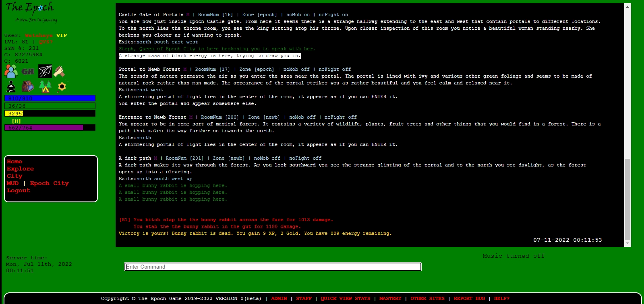This screenshot has height=304, width=644.
Task: Click the REPORT BUG footer link
Action: [469, 298]
